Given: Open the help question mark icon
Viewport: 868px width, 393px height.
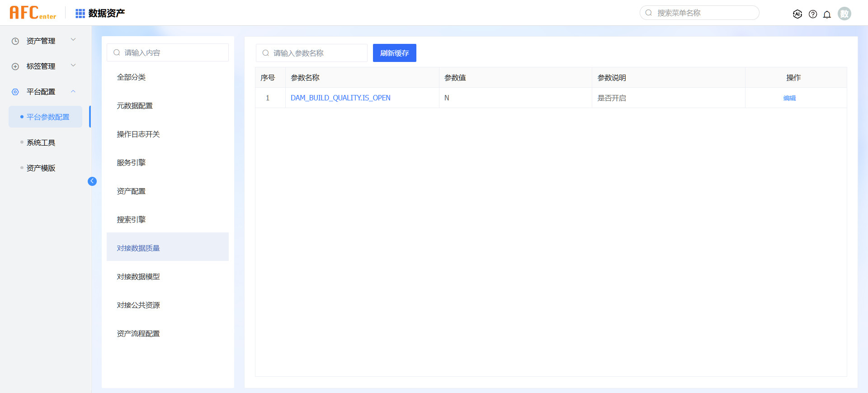Looking at the screenshot, I should (x=813, y=14).
